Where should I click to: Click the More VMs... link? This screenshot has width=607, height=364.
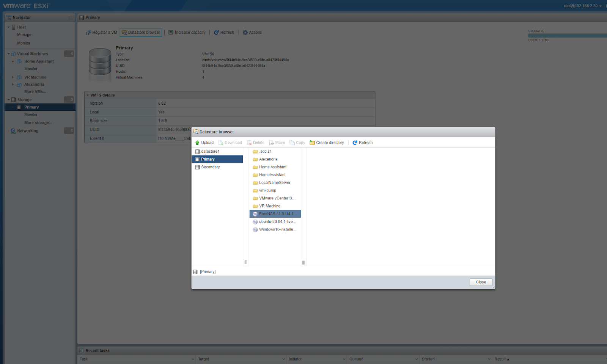pos(35,92)
